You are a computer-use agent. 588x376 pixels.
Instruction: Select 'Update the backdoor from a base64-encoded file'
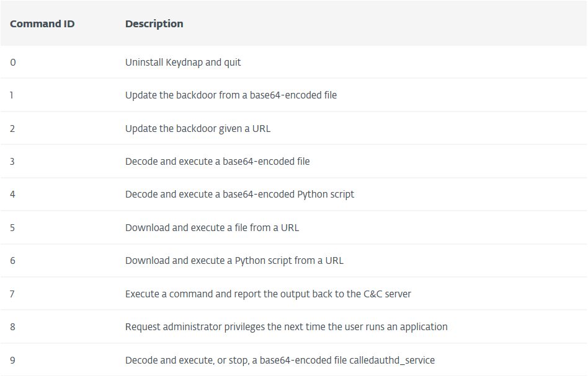click(x=231, y=95)
